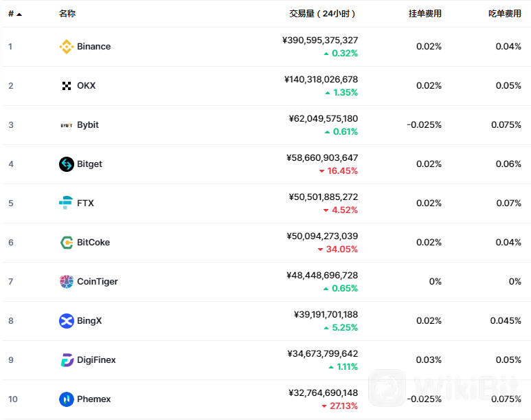Screen dimensions: 531x420
Task: Sort by 挂单费用 column header
Action: (x=425, y=14)
